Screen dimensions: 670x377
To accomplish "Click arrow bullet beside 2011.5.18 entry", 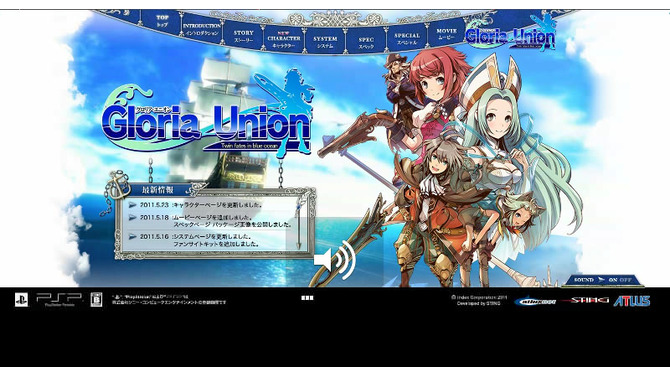I will coord(133,218).
